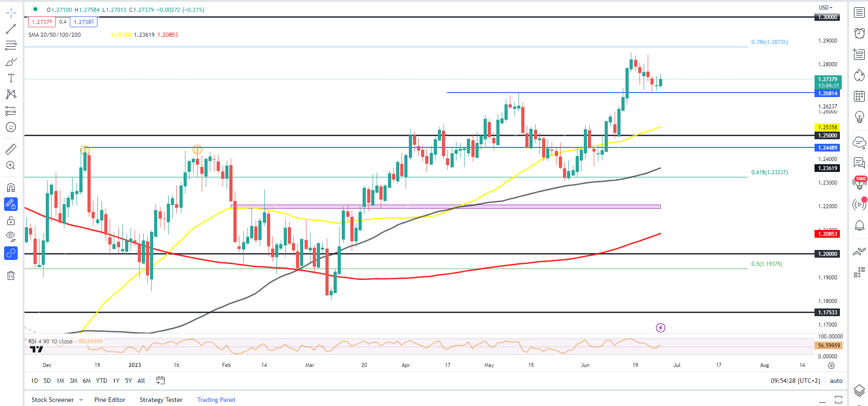Select the brush drawing tool
The image size is (868, 406).
coord(11,62)
